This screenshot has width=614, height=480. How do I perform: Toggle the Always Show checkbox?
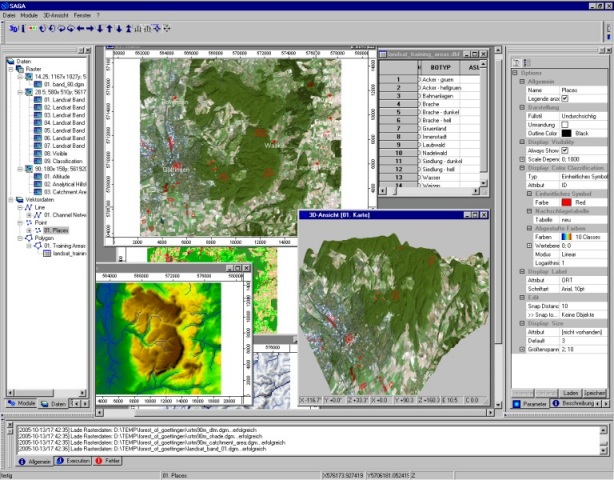pos(565,150)
